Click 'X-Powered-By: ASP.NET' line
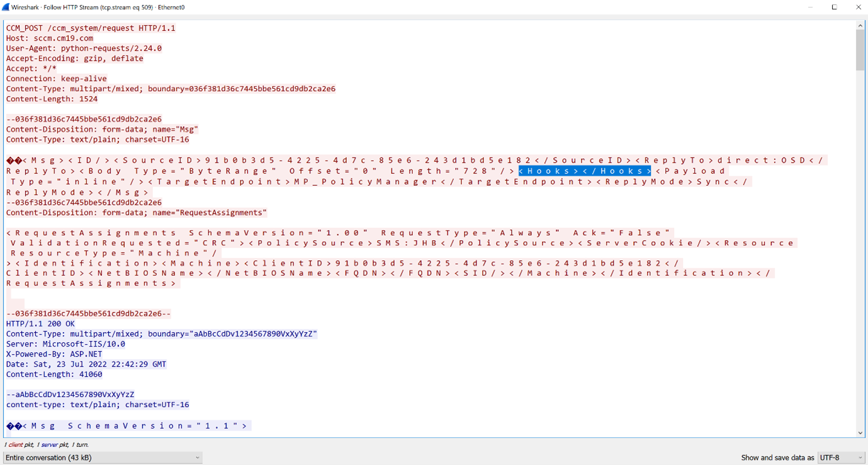868x465 pixels. (x=54, y=354)
